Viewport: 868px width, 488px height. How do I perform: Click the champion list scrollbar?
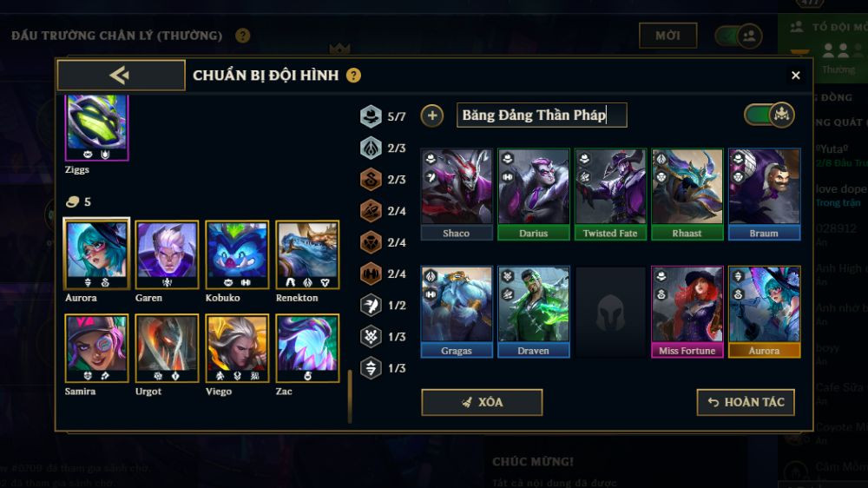pos(349,396)
